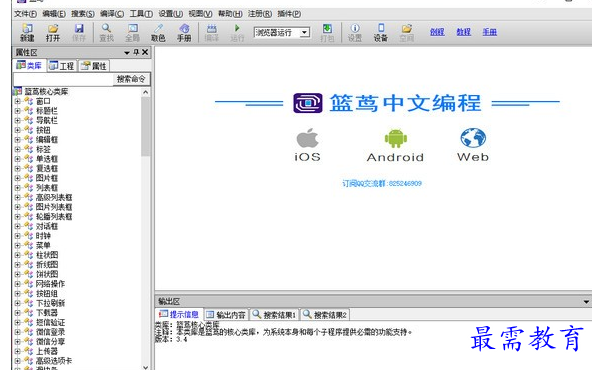Click the class icon beside 饼状图
The height and width of the screenshot is (370, 592).
click(x=29, y=274)
